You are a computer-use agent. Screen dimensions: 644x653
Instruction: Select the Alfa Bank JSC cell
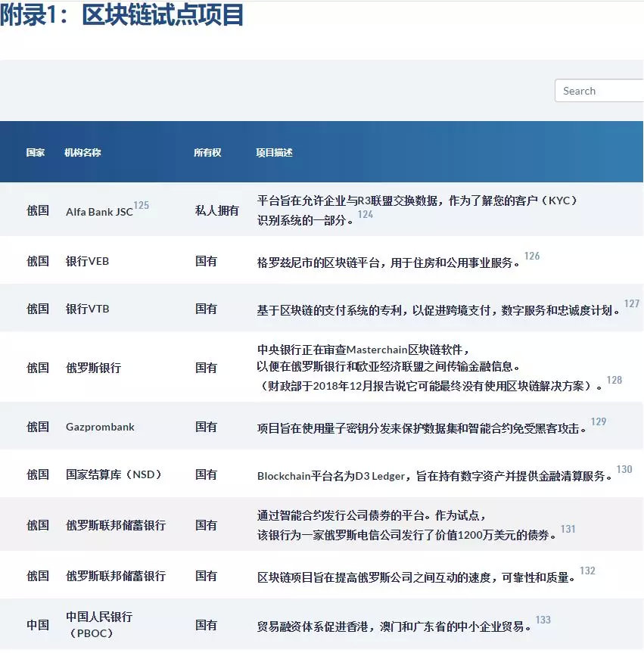(99, 212)
